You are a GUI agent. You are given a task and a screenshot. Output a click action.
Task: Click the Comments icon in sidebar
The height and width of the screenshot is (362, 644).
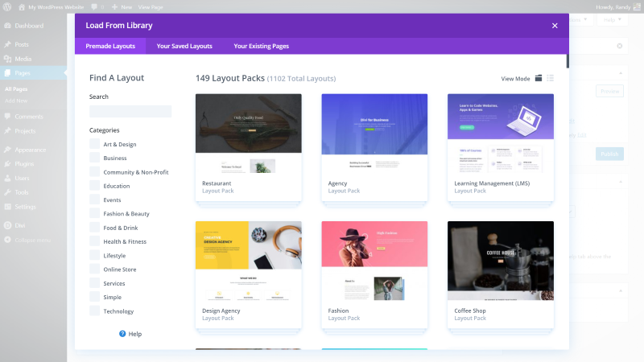pos(8,117)
